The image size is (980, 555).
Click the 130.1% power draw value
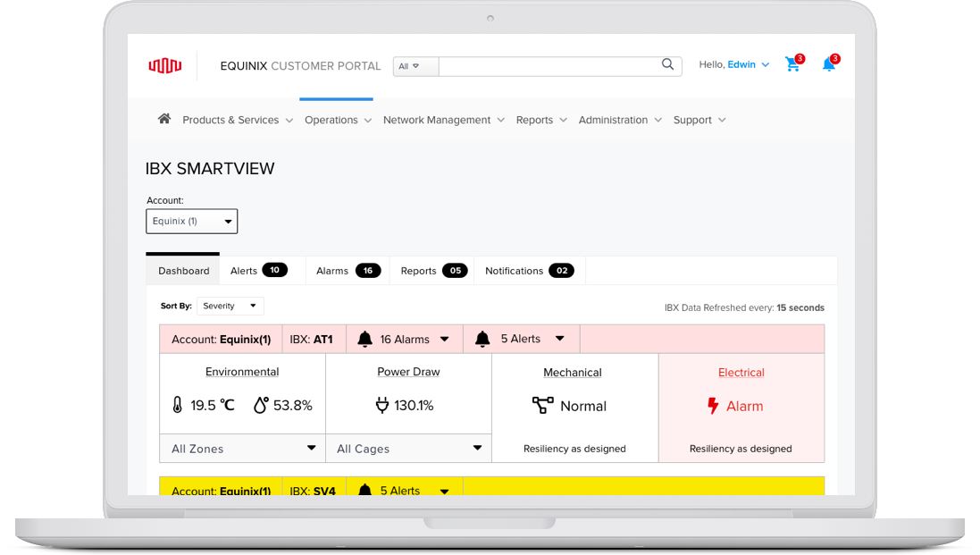pyautogui.click(x=414, y=405)
